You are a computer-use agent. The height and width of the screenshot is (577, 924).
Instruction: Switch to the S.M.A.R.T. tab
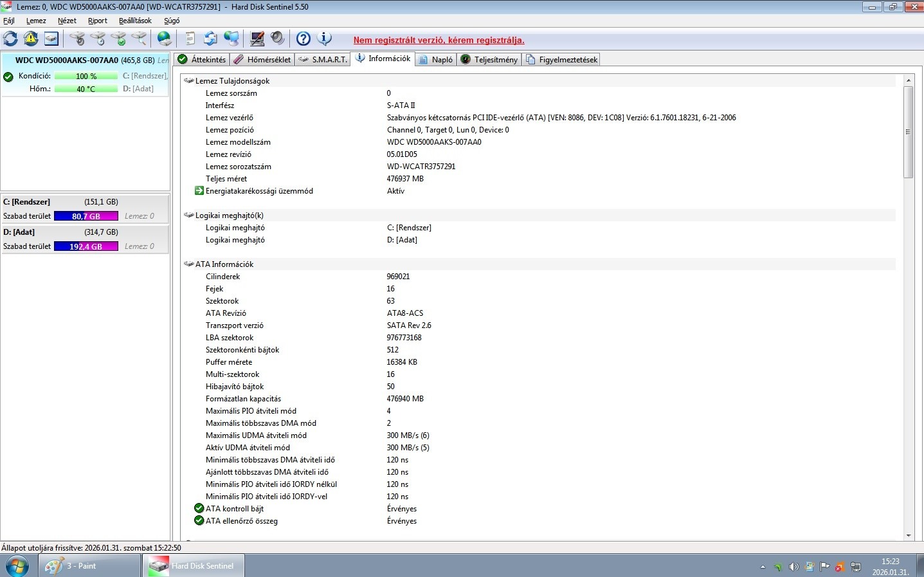323,59
